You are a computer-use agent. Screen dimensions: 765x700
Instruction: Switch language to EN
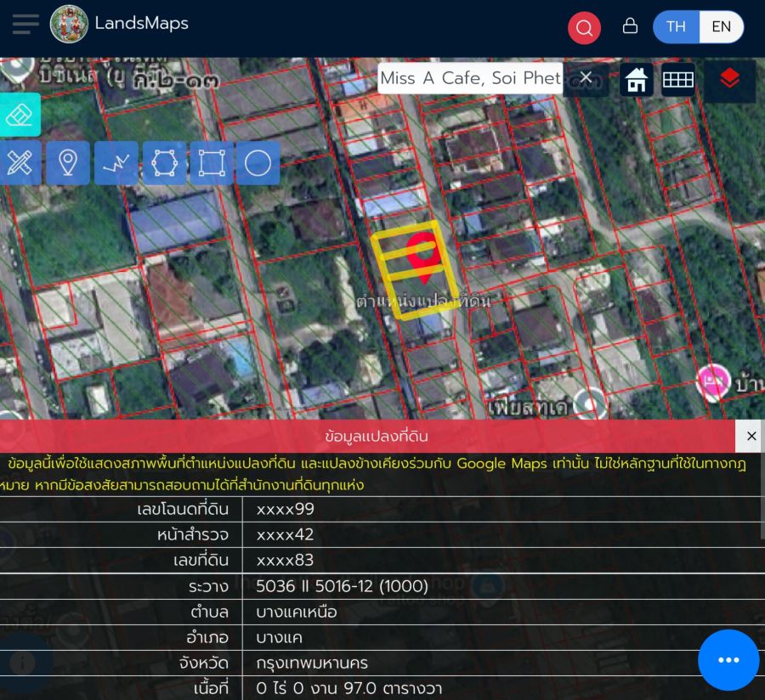click(x=721, y=26)
